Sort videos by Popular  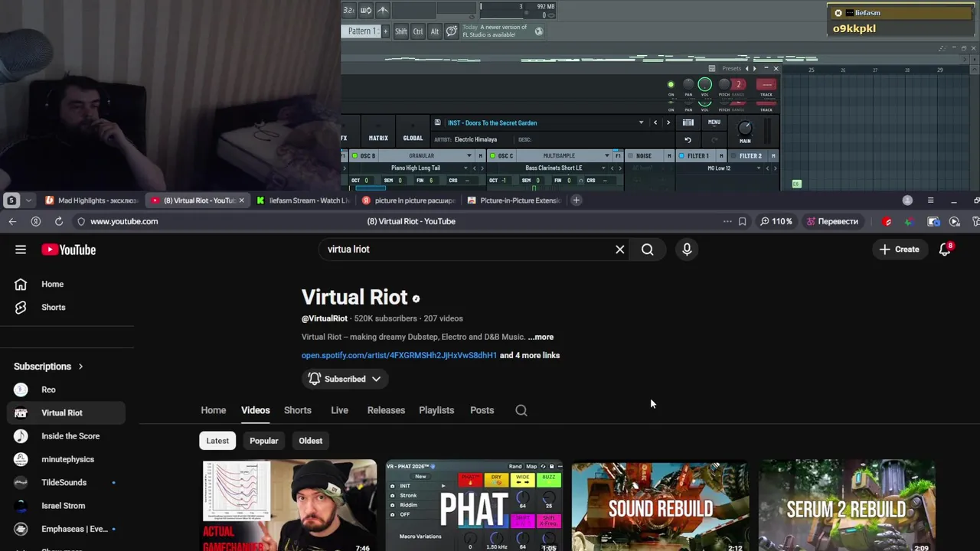click(263, 441)
